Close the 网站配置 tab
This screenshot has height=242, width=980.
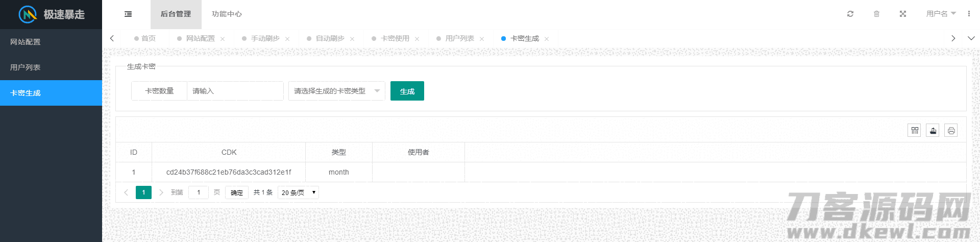click(x=223, y=39)
